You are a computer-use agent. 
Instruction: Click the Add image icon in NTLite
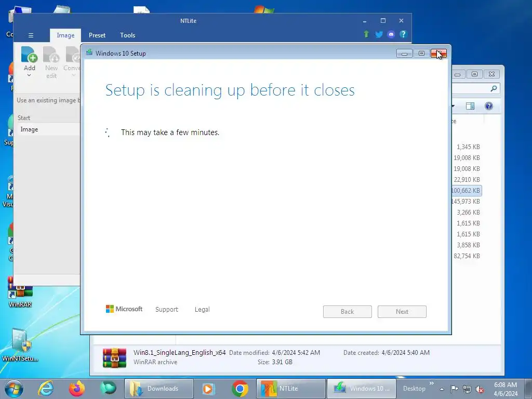pos(29,55)
